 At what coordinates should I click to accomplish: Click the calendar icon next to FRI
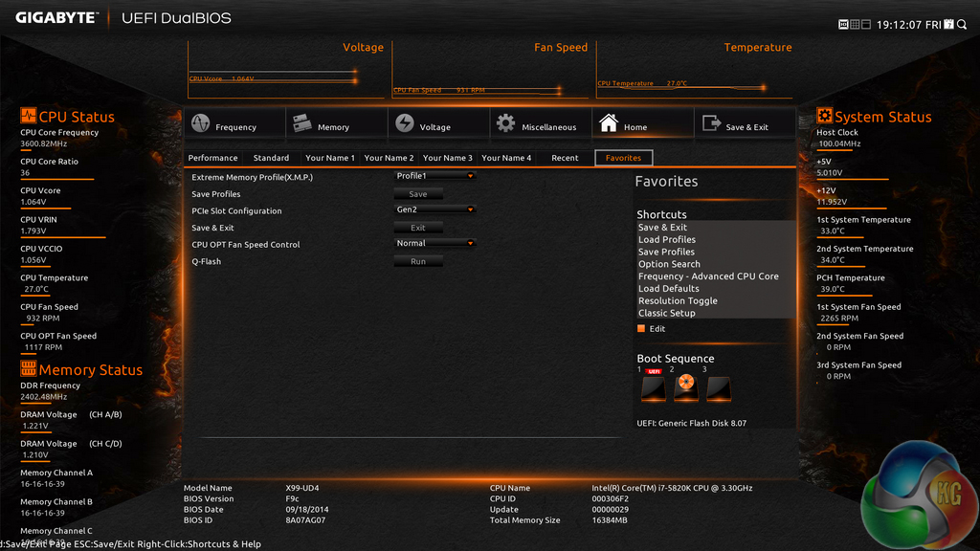[x=948, y=24]
